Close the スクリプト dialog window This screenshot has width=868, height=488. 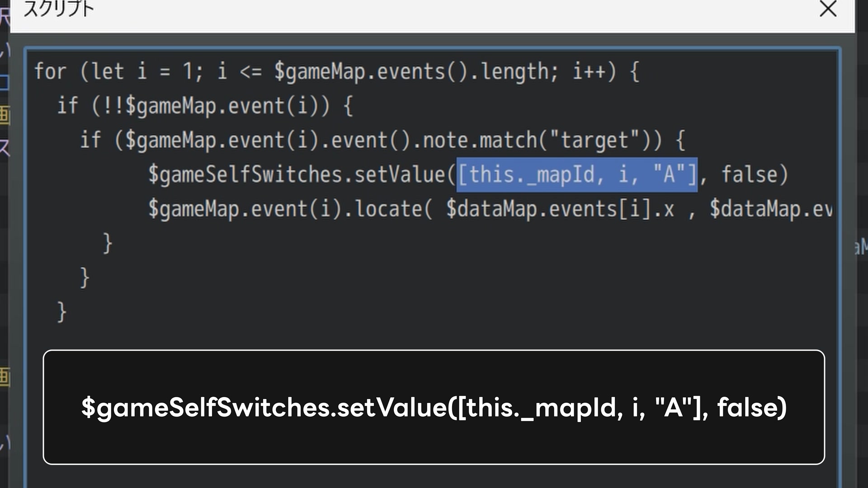(x=828, y=9)
